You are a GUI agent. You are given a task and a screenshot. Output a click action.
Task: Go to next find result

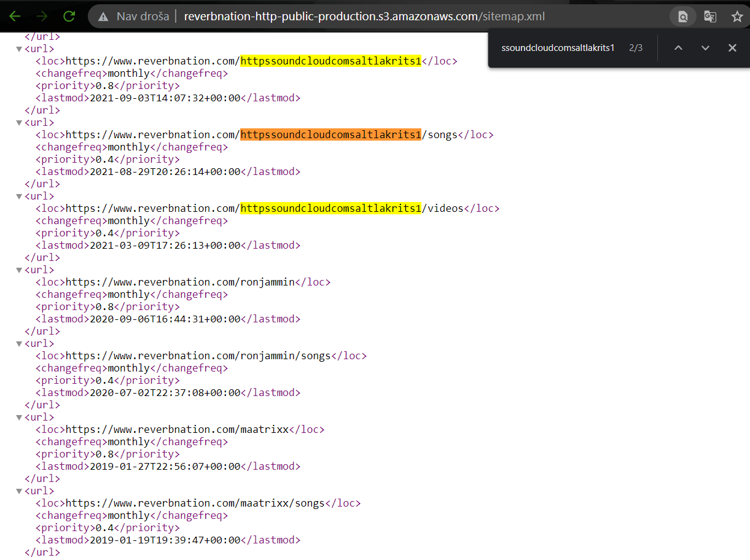(x=705, y=48)
